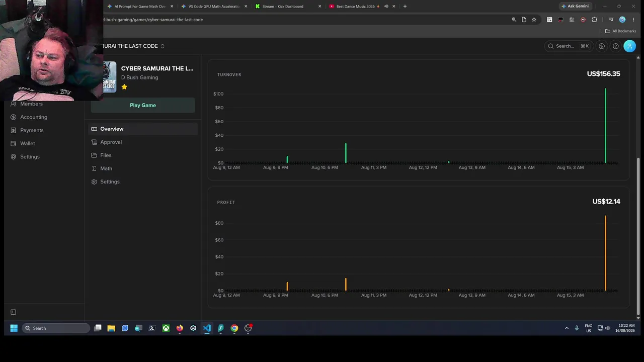
Task: Open Task View from the taskbar
Action: pyautogui.click(x=98, y=328)
